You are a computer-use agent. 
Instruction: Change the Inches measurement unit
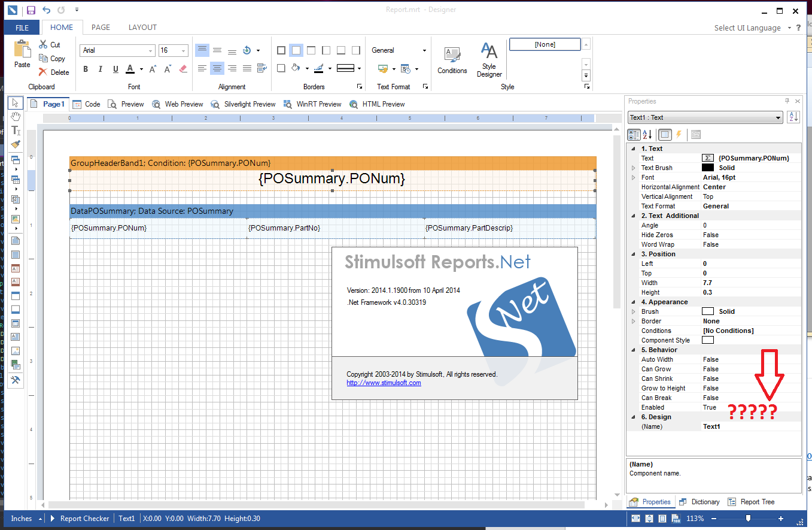coord(26,519)
